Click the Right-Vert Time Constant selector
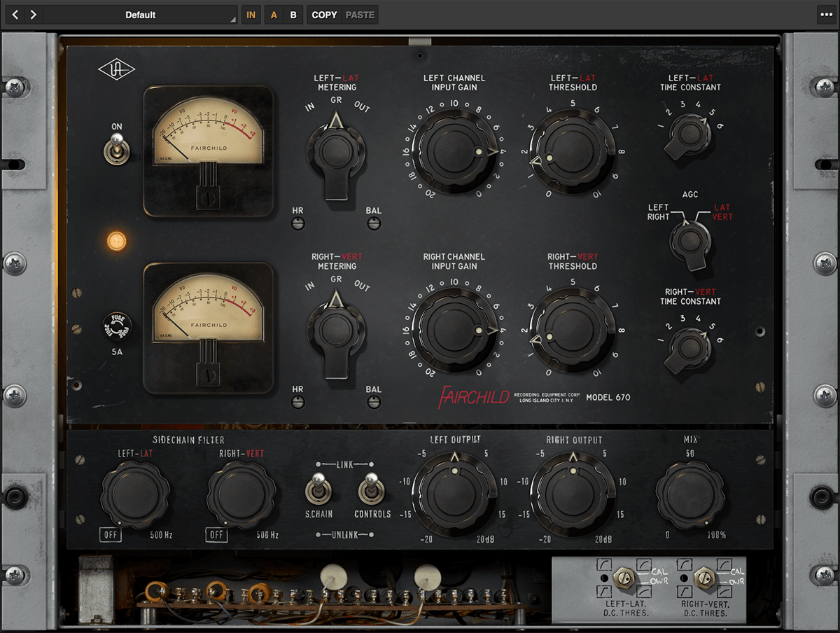The height and width of the screenshot is (633, 840). [x=690, y=349]
